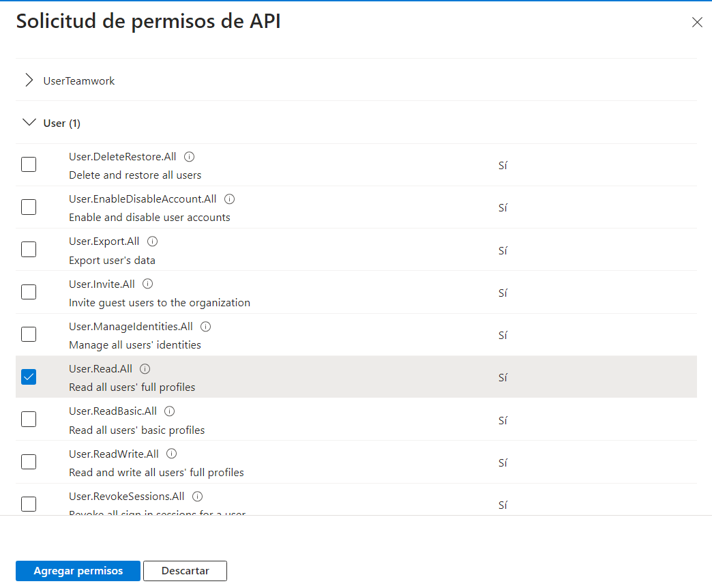Click info icon beside User.EnableDisableAccount.All

[x=230, y=199]
